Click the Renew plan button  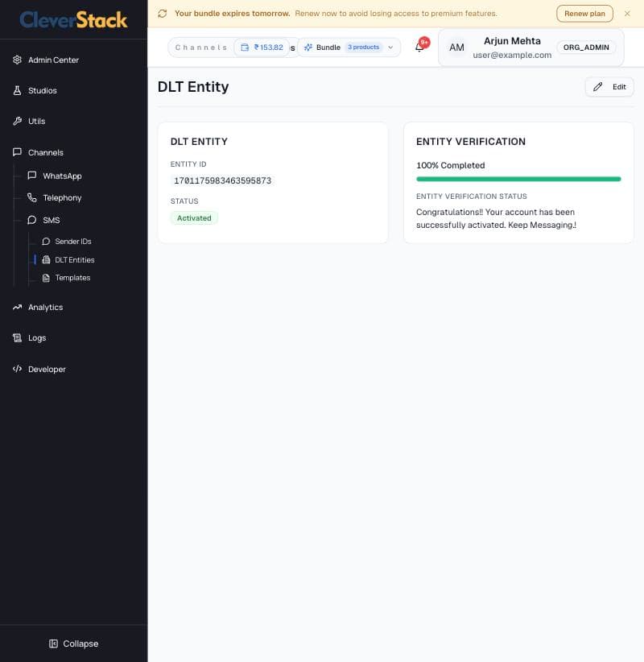584,14
